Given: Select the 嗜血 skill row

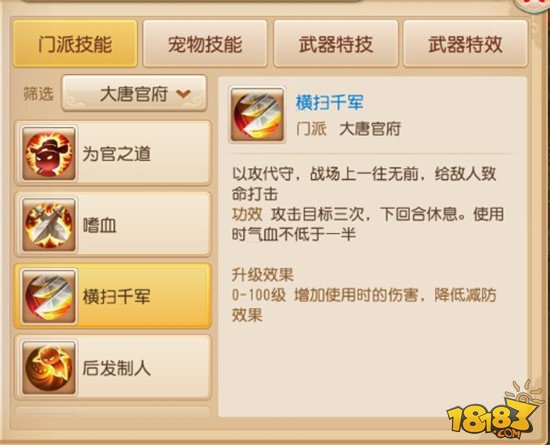Looking at the screenshot, I should point(113,225).
